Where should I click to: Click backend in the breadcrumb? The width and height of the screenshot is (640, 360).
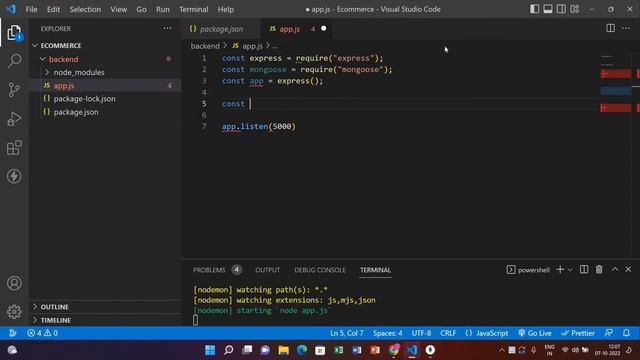[x=205, y=46]
